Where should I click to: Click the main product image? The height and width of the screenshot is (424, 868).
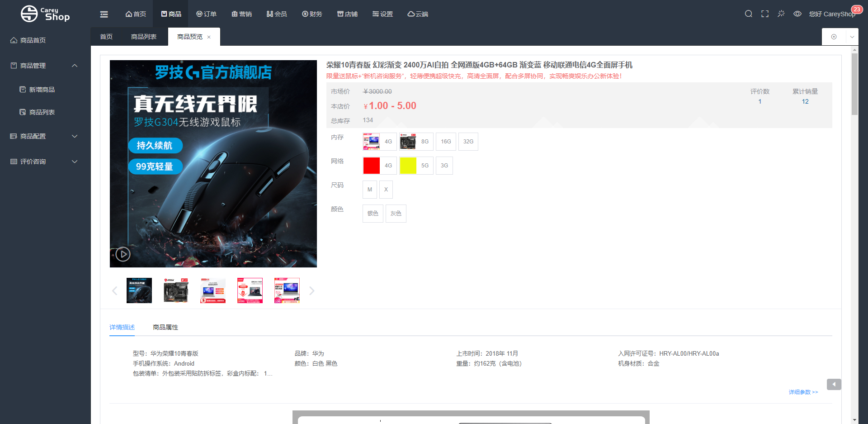[213, 164]
